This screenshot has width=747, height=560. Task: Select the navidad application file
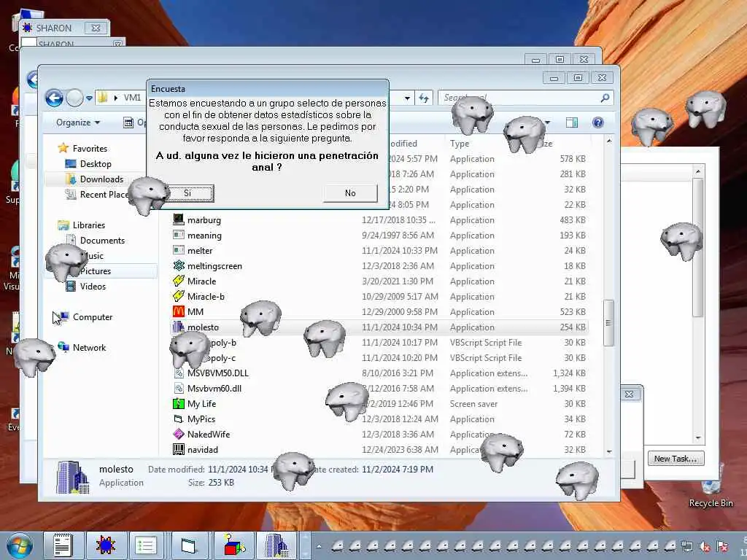tap(203, 449)
